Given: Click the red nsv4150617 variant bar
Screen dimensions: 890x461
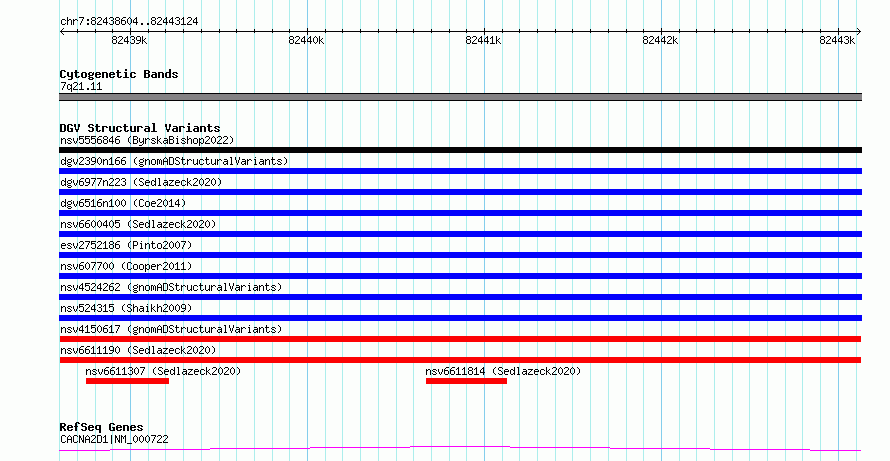Looking at the screenshot, I should pyautogui.click(x=460, y=339).
